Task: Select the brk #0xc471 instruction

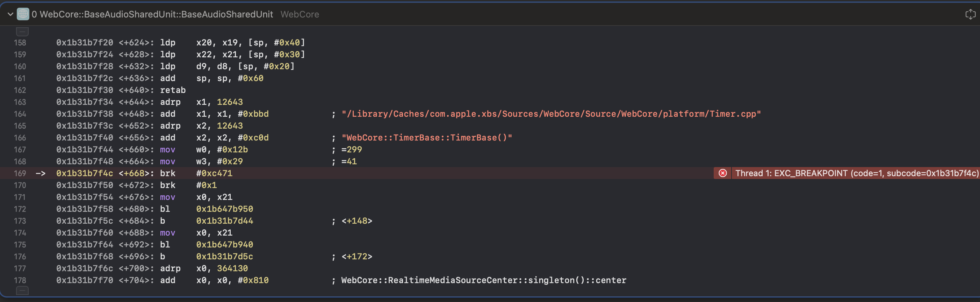Action: point(196,173)
